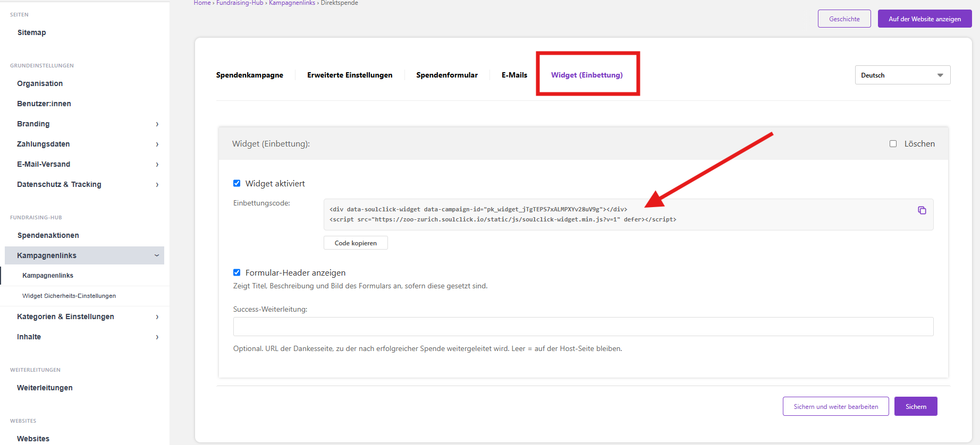This screenshot has width=980, height=445.
Task: Expand Datenschutz & Tracking chevron
Action: (x=157, y=185)
